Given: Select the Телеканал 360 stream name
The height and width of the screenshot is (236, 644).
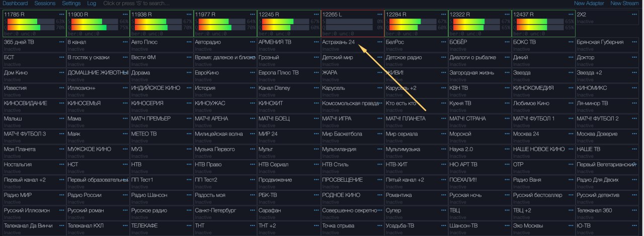Looking at the screenshot, I should 595,210.
